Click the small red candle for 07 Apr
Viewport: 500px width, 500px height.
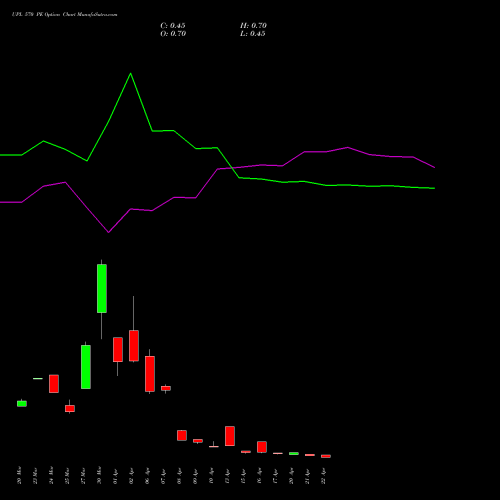coord(166,388)
